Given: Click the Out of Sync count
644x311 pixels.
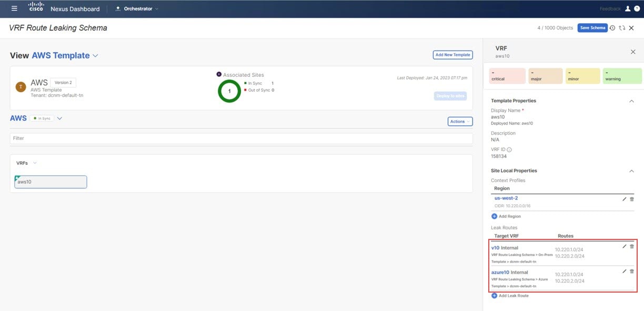Looking at the screenshot, I should (x=273, y=90).
